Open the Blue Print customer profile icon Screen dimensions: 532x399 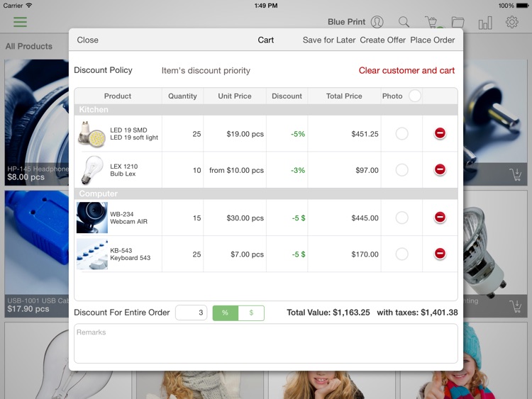coord(377,22)
